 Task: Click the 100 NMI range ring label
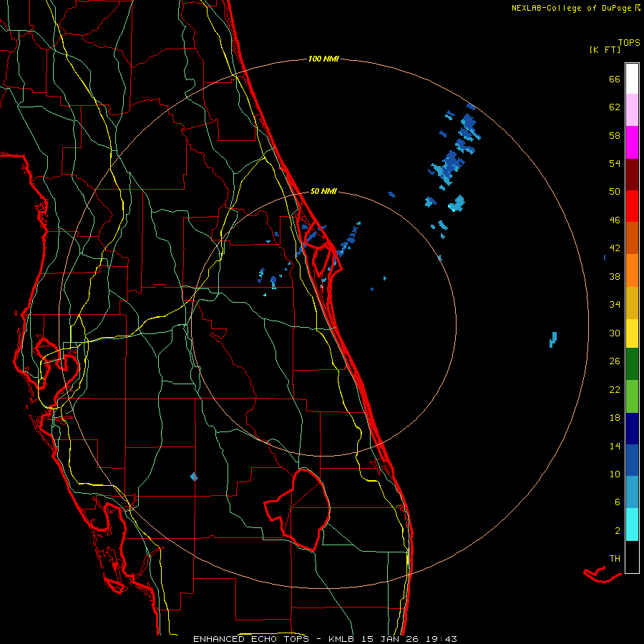(x=323, y=59)
